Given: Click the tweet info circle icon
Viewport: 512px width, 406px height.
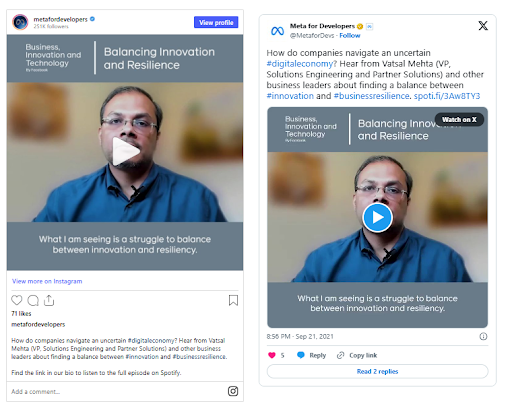Looking at the screenshot, I should [483, 336].
